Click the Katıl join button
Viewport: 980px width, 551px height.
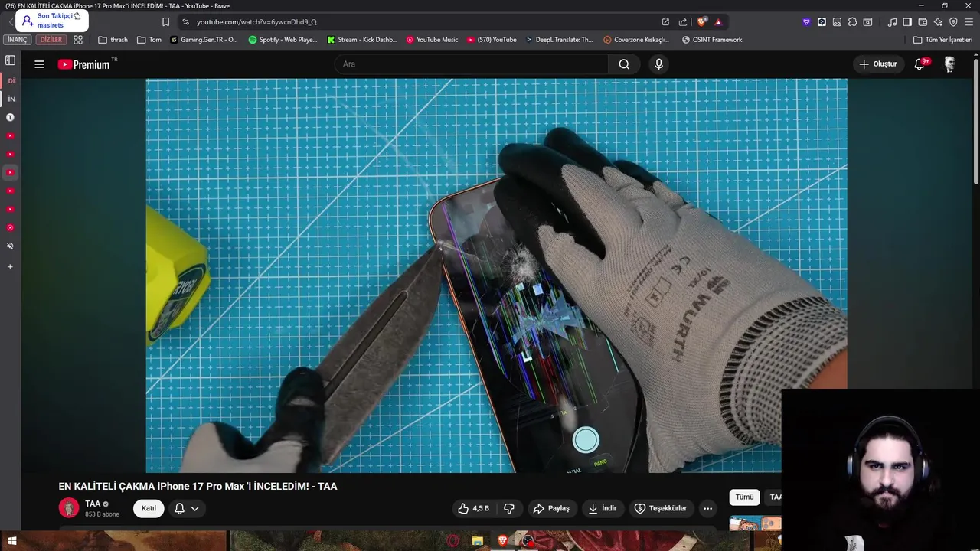(x=149, y=508)
